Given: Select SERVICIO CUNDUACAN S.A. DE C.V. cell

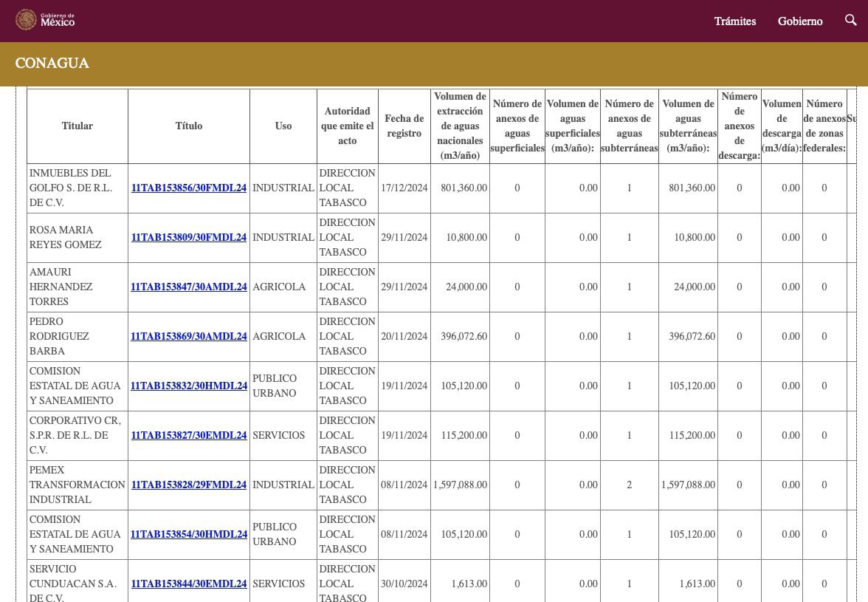Looking at the screenshot, I should click(77, 583).
